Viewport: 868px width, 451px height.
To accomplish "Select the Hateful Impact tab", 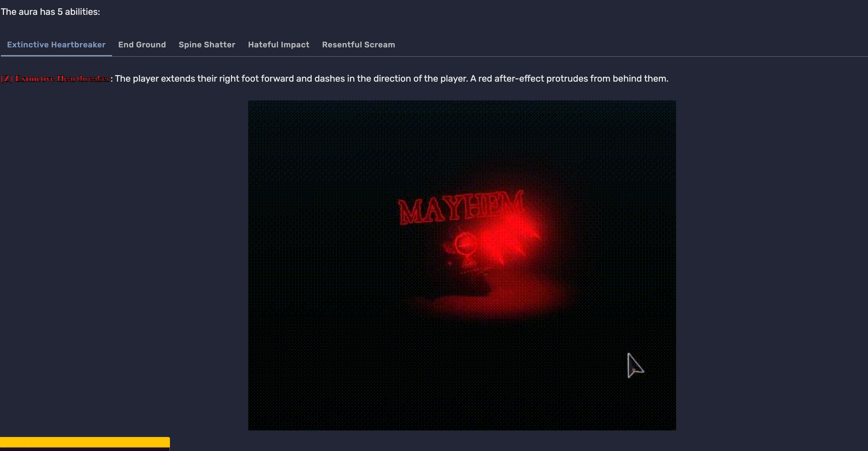I will [x=278, y=45].
